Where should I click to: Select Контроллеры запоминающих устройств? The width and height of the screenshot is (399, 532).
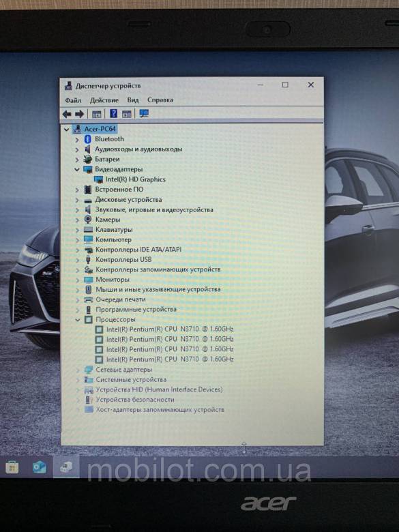[x=158, y=269]
